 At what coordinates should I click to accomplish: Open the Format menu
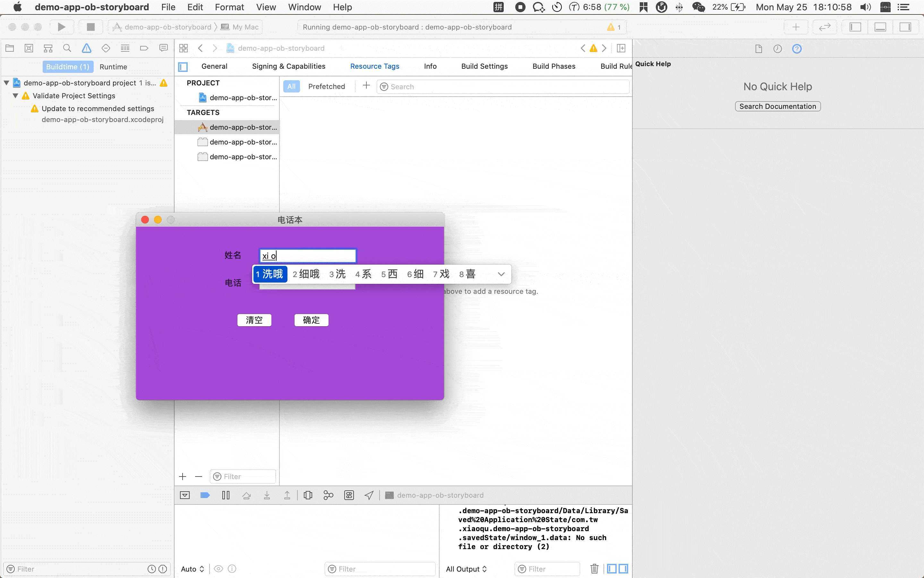[x=229, y=7]
